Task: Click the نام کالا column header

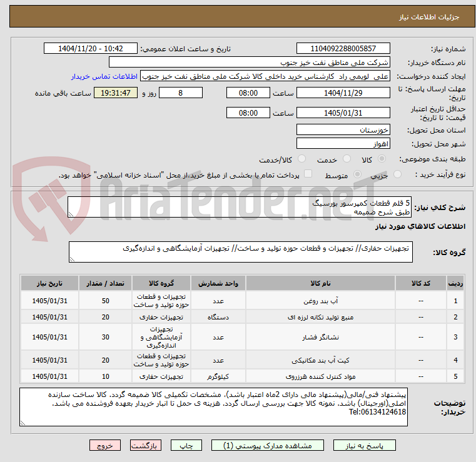Action: 320,283
